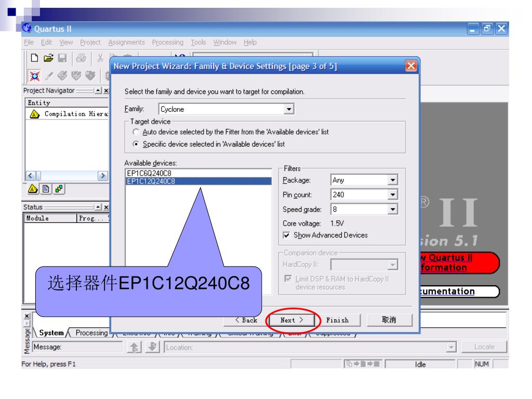
Task: Open the Files tab document icon
Action: pyautogui.click(x=46, y=189)
